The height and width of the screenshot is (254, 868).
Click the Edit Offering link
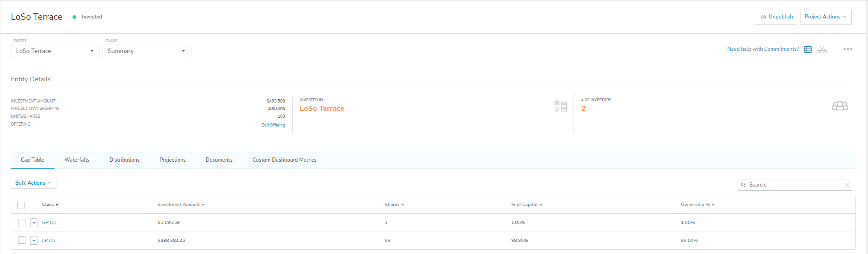pyautogui.click(x=273, y=125)
